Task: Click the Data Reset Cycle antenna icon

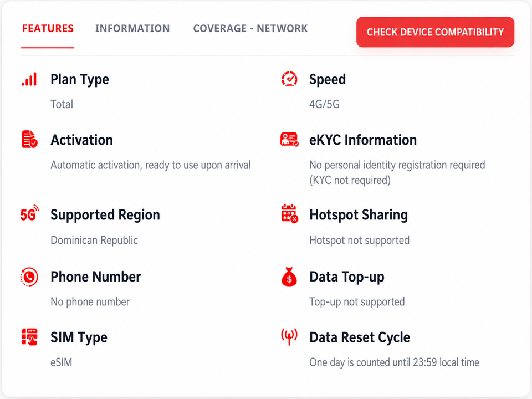Action: click(289, 336)
